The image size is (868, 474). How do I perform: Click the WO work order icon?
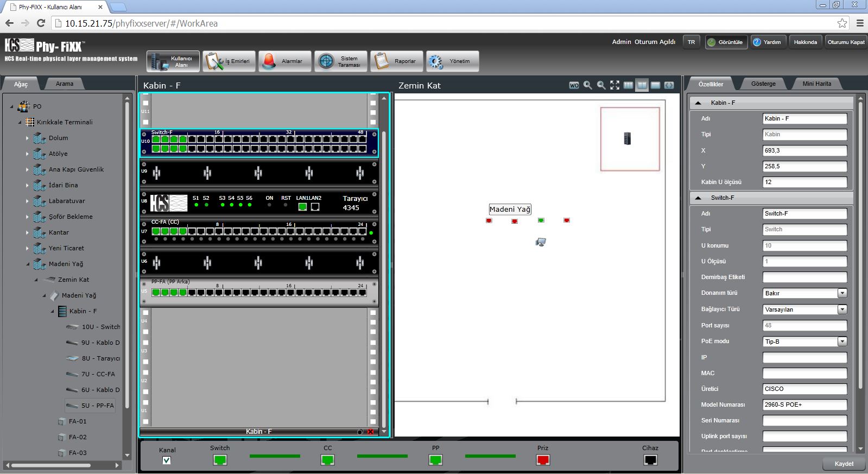[x=574, y=85]
